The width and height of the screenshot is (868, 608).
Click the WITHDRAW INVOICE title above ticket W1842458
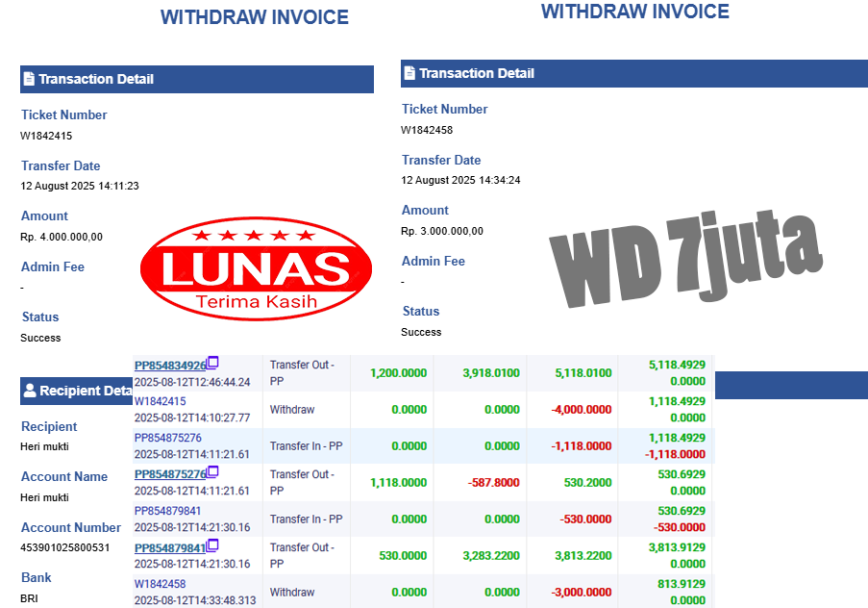click(635, 12)
